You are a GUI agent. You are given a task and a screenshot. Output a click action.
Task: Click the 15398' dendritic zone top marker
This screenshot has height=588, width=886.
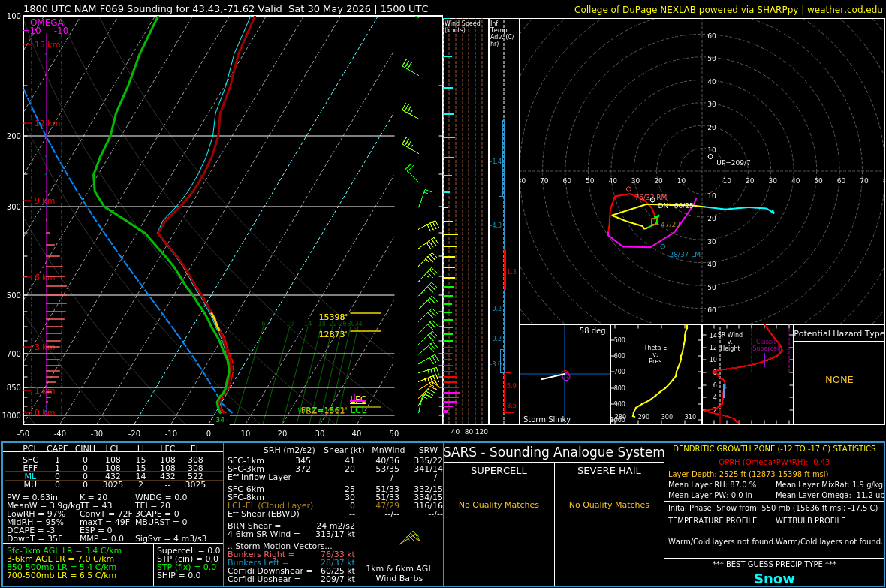click(x=332, y=317)
